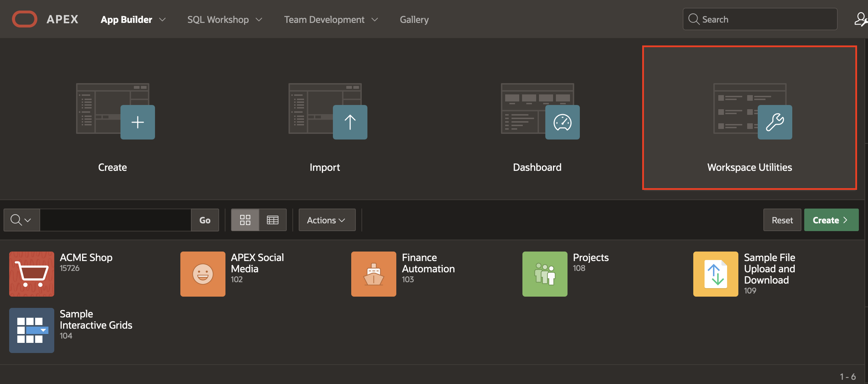Open the APEX Social Media application name
This screenshot has width=868, height=384.
(x=257, y=263)
